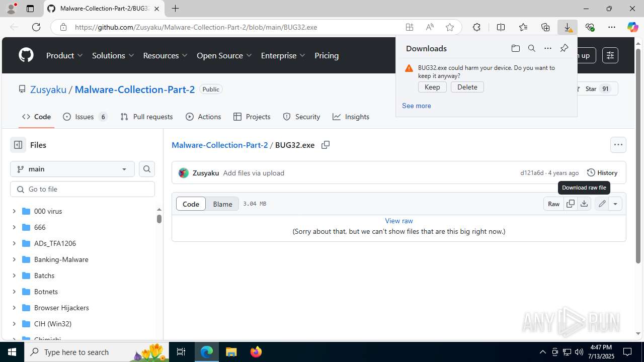Select the Code view toggle
Screen dimensions: 644x362
(x=191, y=204)
